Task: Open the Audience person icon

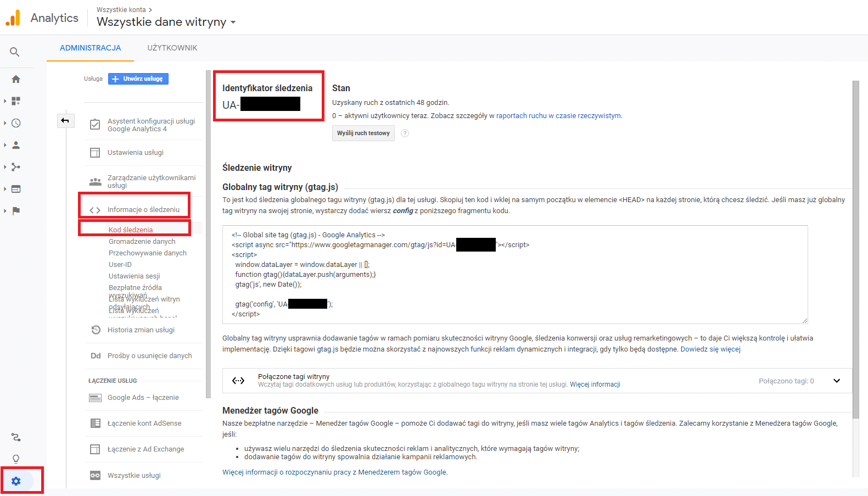Action: tap(16, 145)
